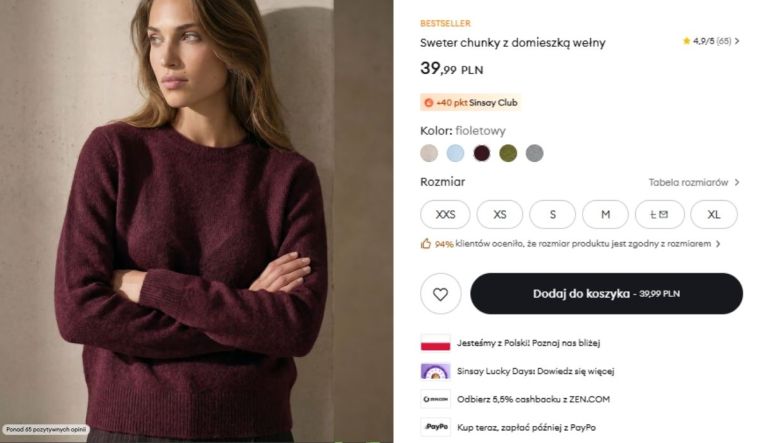This screenshot has width=759, height=443.
Task: Open Kup teraz, zapłać później z PayPo
Action: pyautogui.click(x=526, y=428)
